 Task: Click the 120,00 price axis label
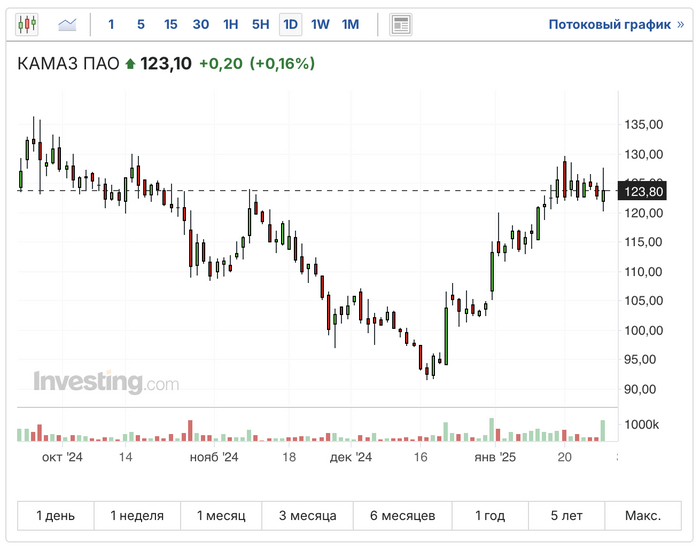click(643, 213)
